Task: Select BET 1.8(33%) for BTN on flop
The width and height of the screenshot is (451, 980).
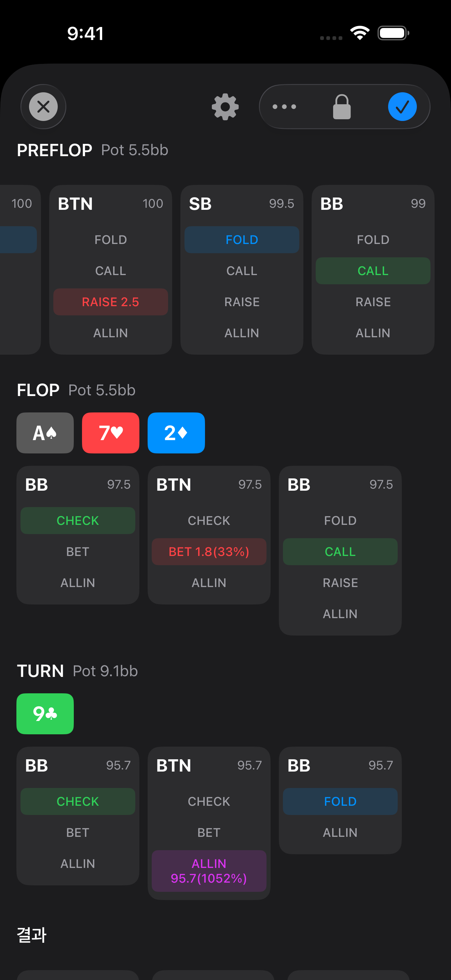Action: click(209, 552)
